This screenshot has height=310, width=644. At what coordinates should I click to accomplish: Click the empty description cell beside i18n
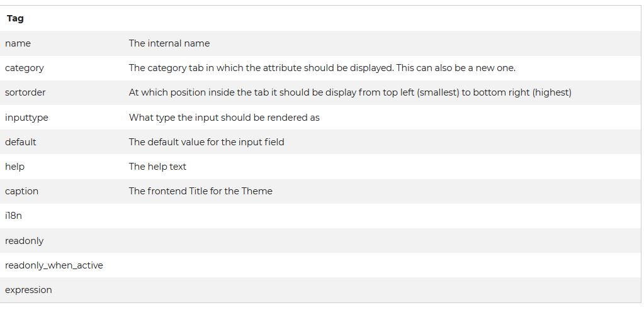[x=382, y=216]
